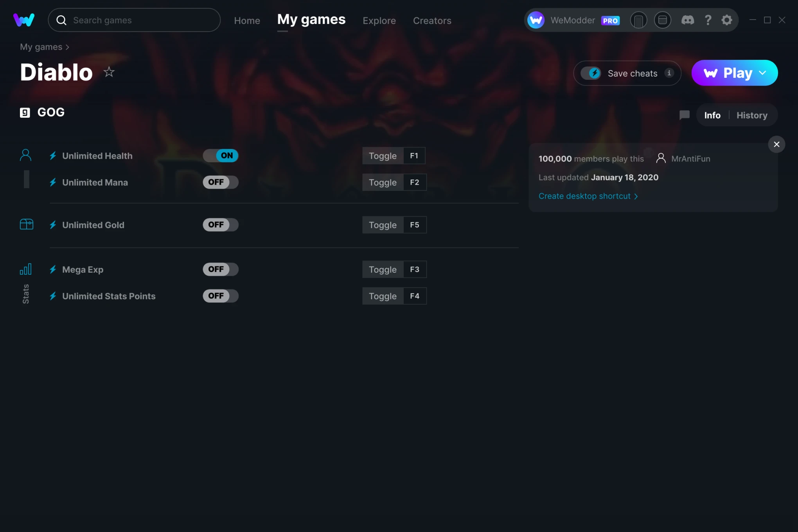
Task: Click the star to favorite Diablo
Action: click(x=109, y=71)
